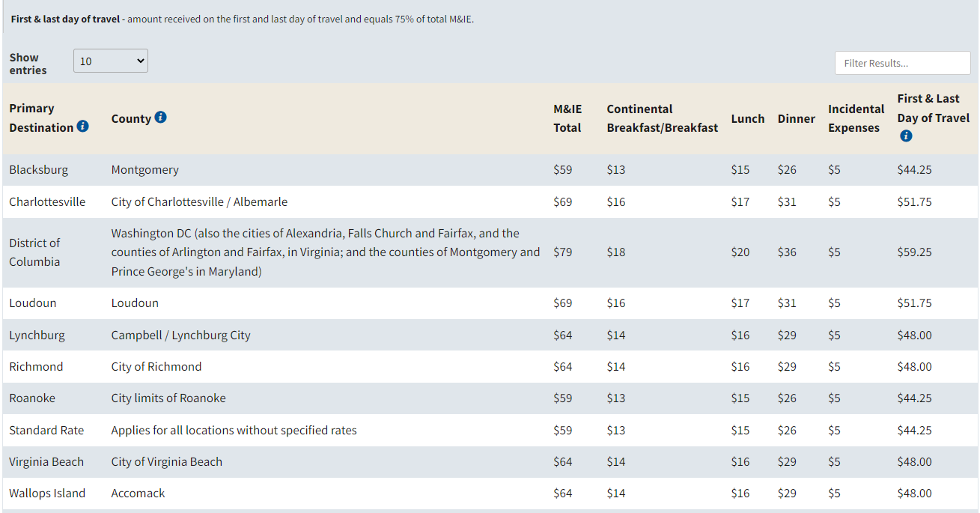Click the Wallops Island destination cell

coord(47,494)
